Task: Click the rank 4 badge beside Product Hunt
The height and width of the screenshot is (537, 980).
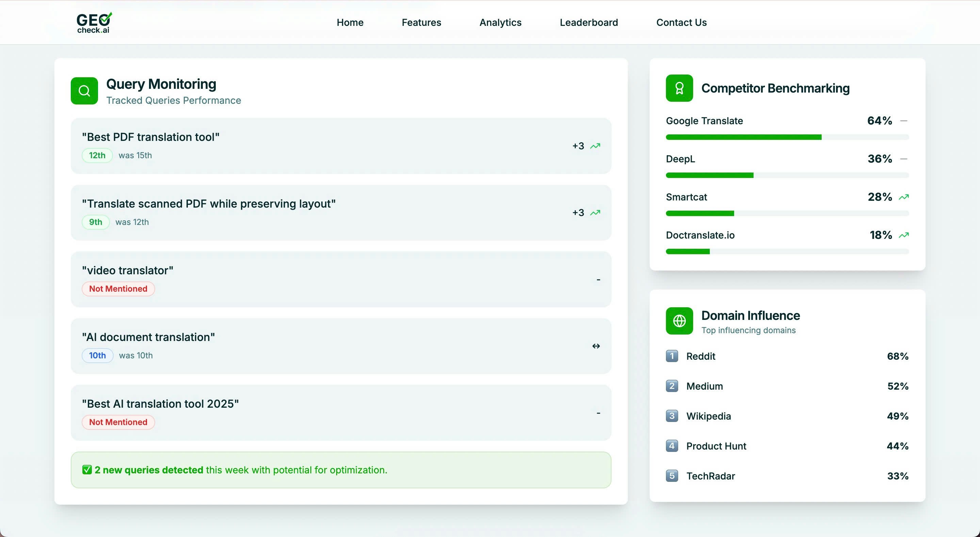Action: click(672, 446)
